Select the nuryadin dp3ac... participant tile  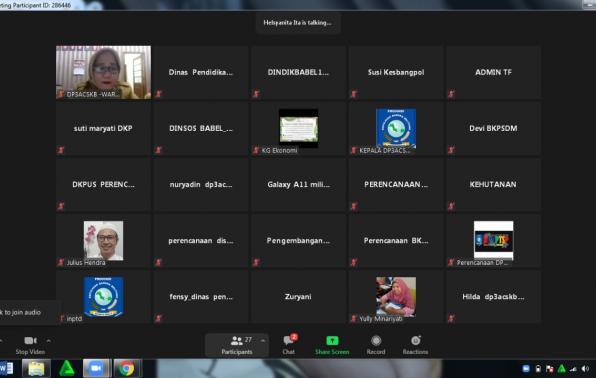tap(201, 184)
